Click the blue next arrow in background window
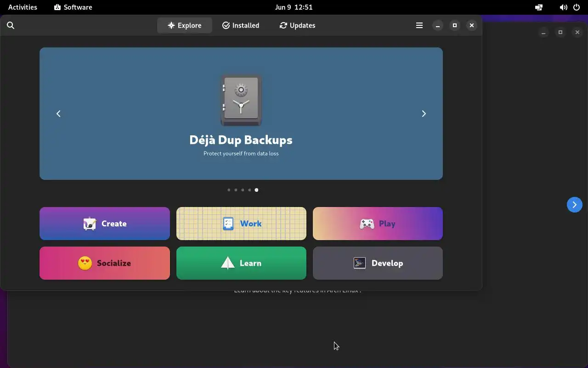The image size is (588, 368). (x=575, y=205)
